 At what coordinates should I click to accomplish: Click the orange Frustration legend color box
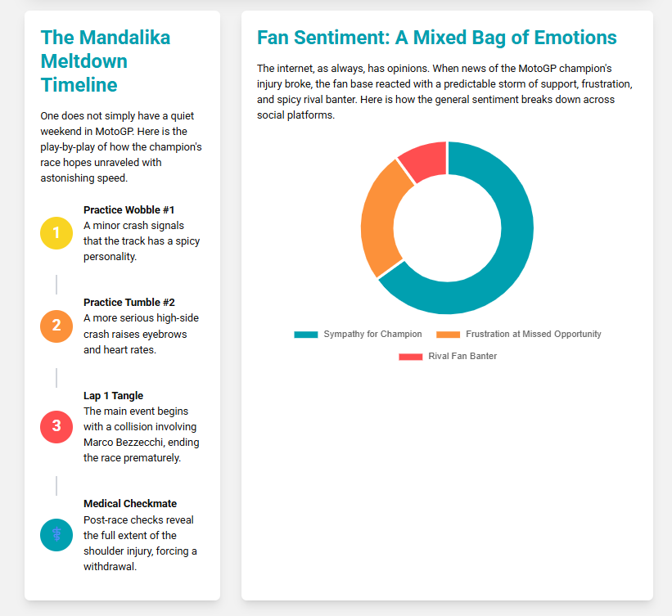pyautogui.click(x=448, y=334)
